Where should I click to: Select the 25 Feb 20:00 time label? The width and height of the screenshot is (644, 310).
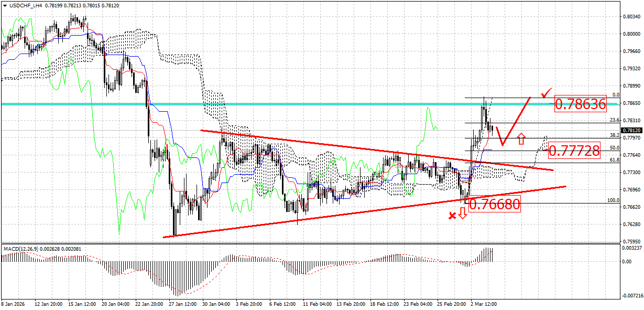(452, 304)
